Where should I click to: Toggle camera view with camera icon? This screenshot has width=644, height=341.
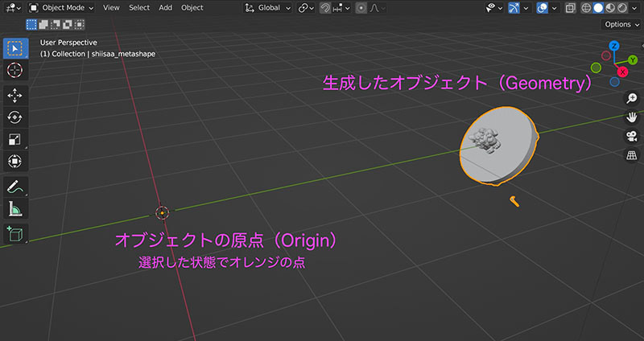coord(631,136)
